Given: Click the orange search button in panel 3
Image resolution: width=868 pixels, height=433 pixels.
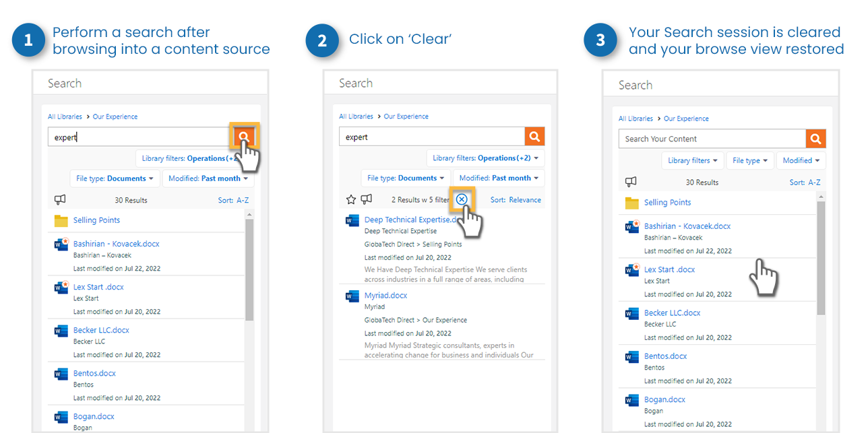Looking at the screenshot, I should click(815, 139).
